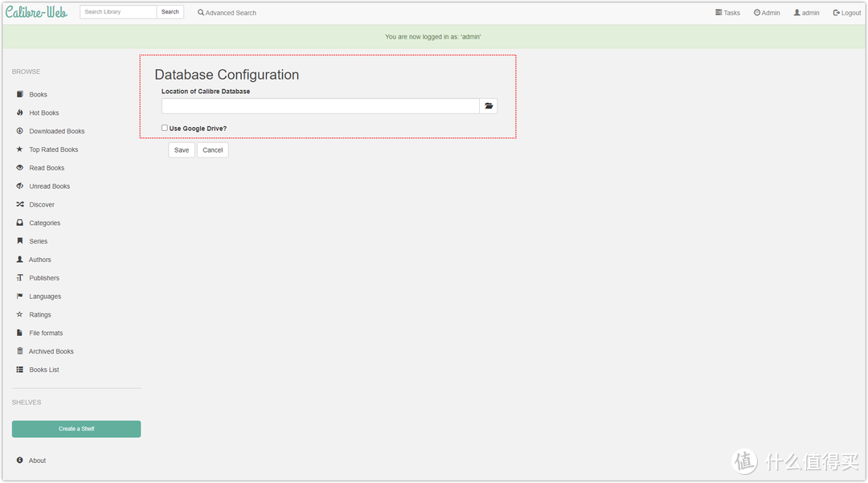Click the Logout link
Viewport: 868px width, 483px height.
[847, 13]
